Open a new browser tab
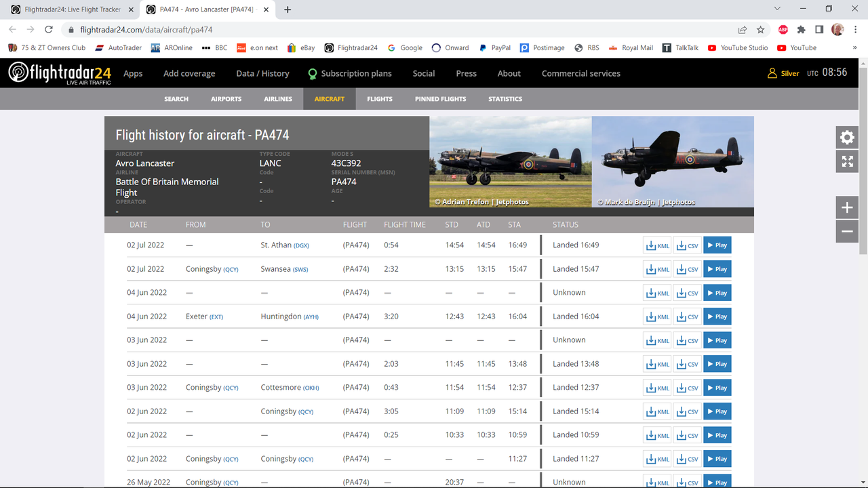 (288, 9)
